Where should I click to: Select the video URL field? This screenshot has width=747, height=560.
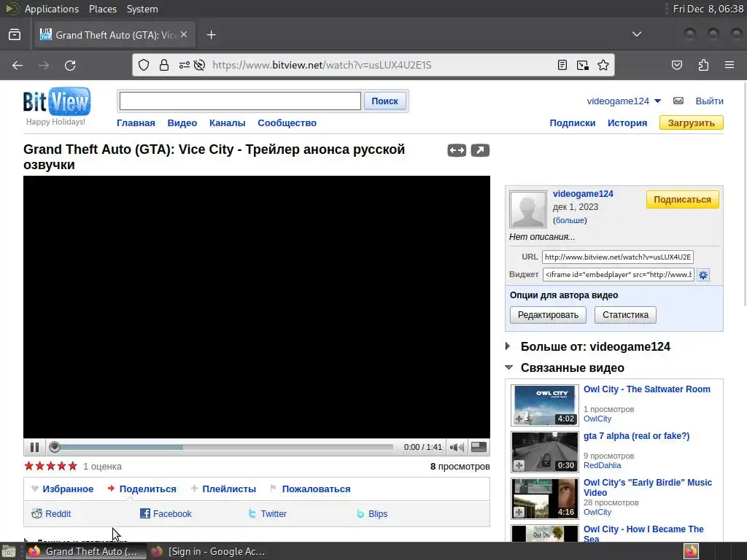click(617, 257)
